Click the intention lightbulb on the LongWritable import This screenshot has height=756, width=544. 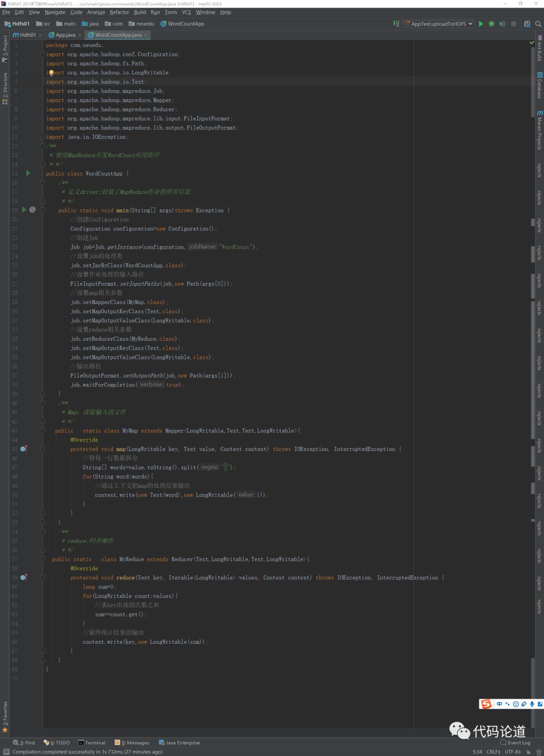pyautogui.click(x=51, y=72)
